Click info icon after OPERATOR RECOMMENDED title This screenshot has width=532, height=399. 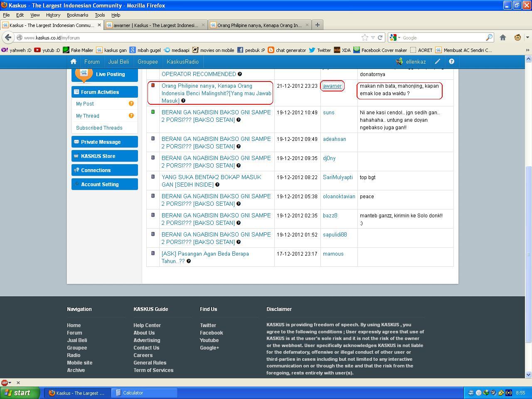pos(240,74)
